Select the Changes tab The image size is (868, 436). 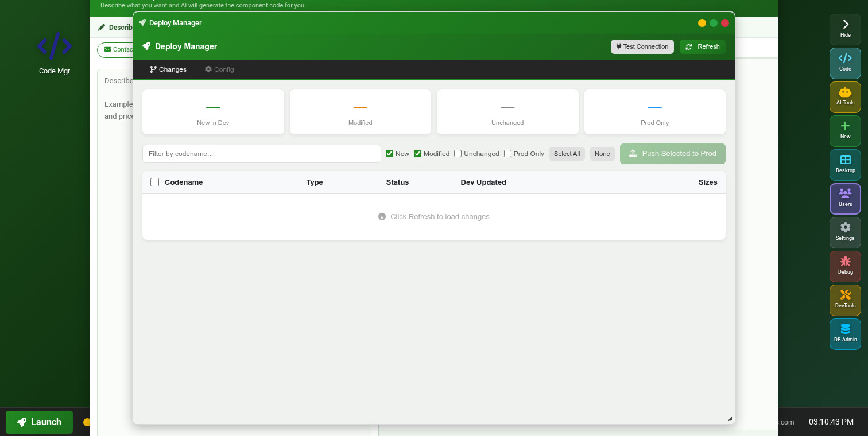pyautogui.click(x=168, y=69)
